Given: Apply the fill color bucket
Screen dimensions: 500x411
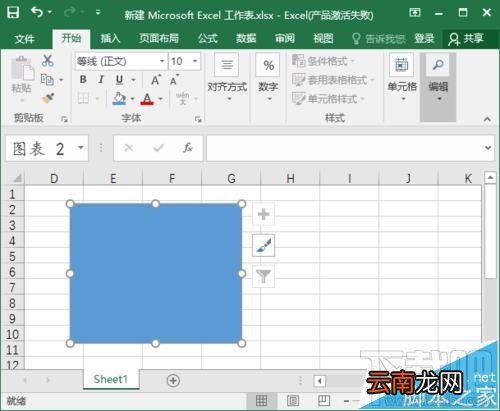Looking at the screenshot, I should point(119,99).
